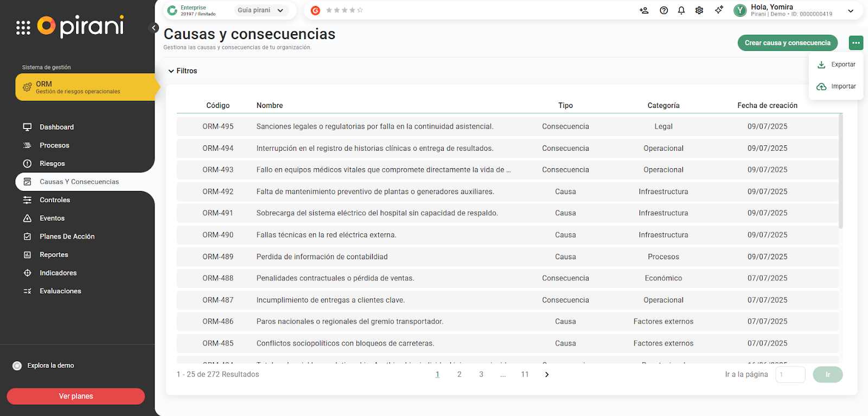868x416 pixels.
Task: Click the Ir a la página input
Action: point(790,375)
